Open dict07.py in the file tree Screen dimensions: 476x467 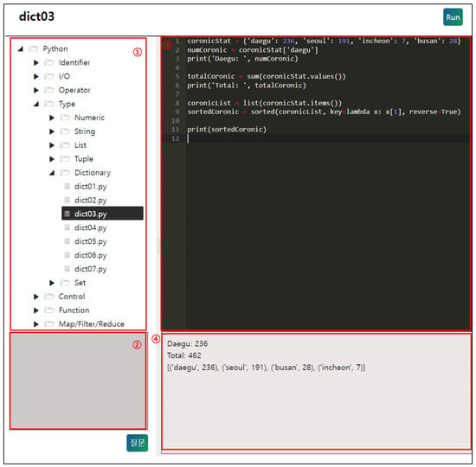pos(91,269)
